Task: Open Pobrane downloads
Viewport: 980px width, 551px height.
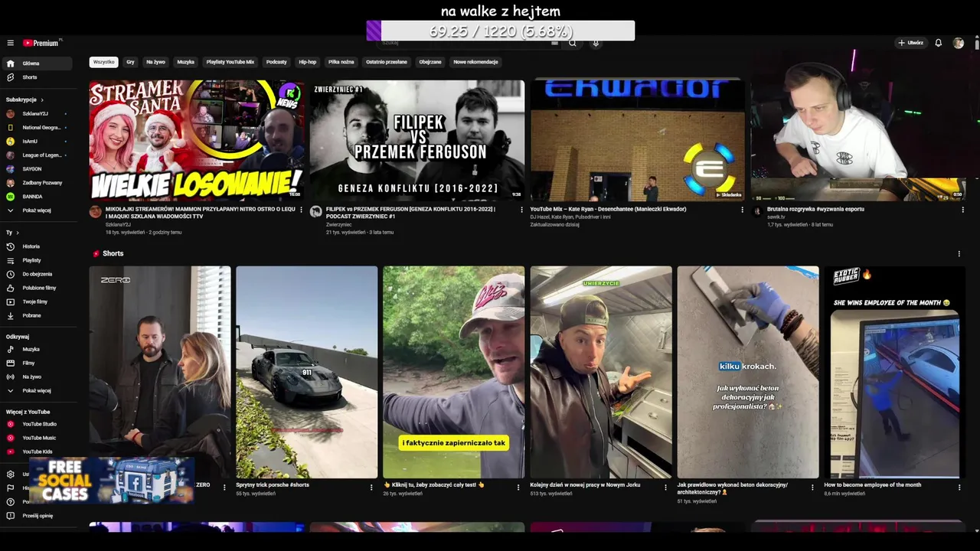Action: (38, 315)
